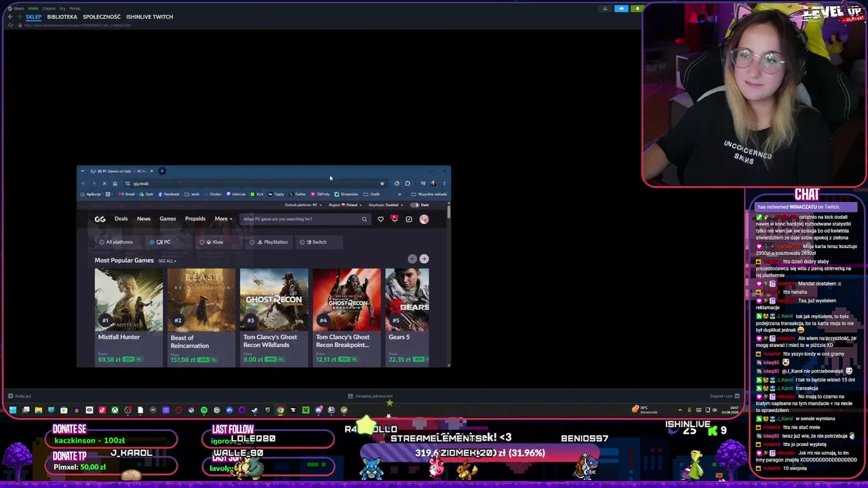The image size is (868, 488).
Task: Expand the Default platform dropdown
Action: coord(303,205)
